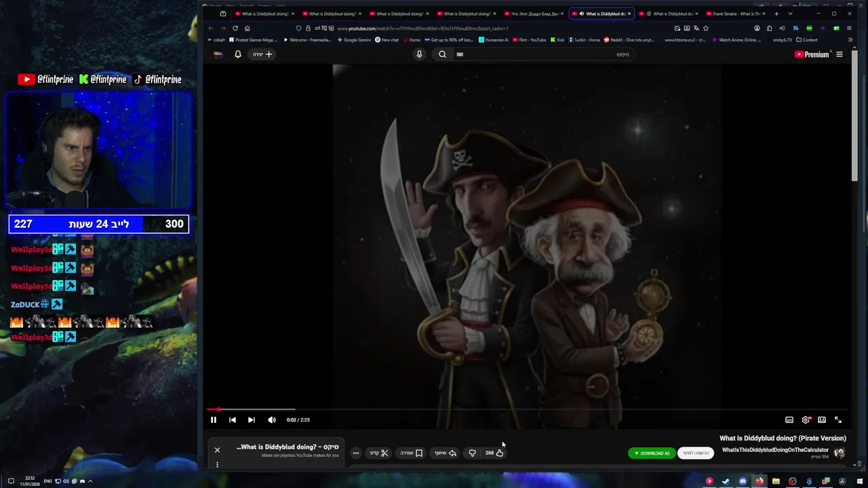Open a new browser tab
The image size is (868, 488).
click(x=776, y=14)
